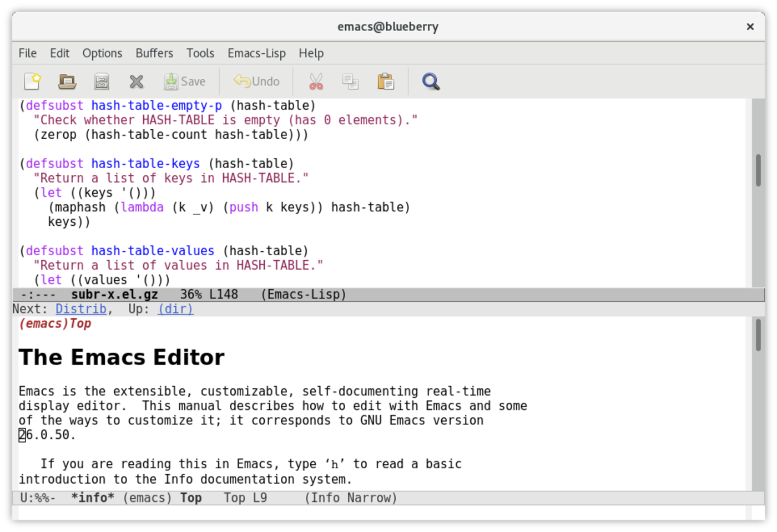Click the upper window's scrollbar thumb
777x532 pixels.
click(758, 170)
